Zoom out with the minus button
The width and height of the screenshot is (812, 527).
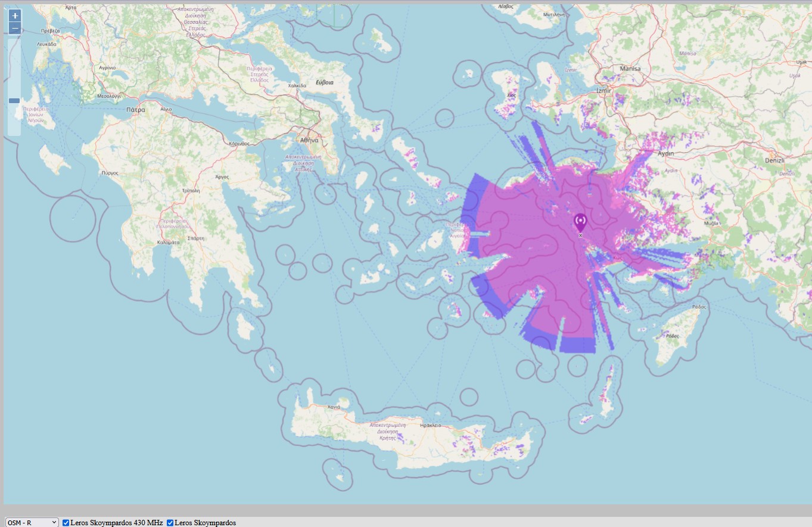click(15, 29)
